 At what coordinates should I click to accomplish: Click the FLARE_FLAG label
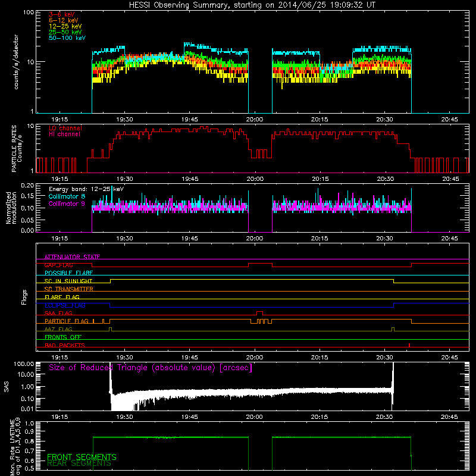click(x=62, y=297)
